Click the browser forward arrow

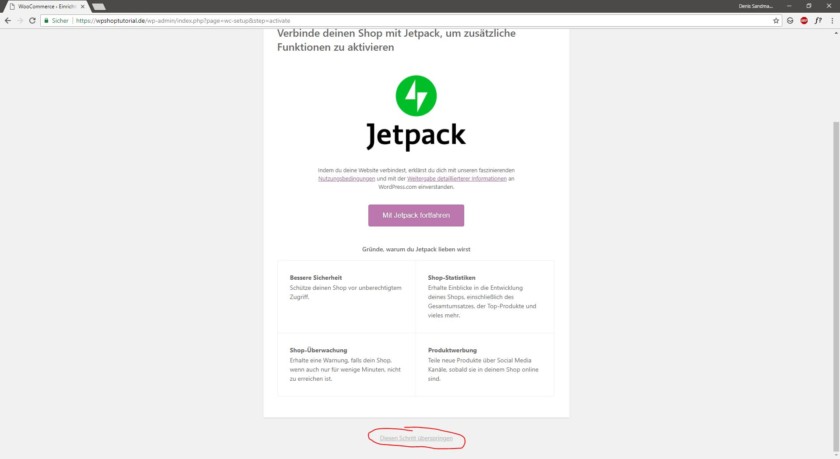[20, 20]
